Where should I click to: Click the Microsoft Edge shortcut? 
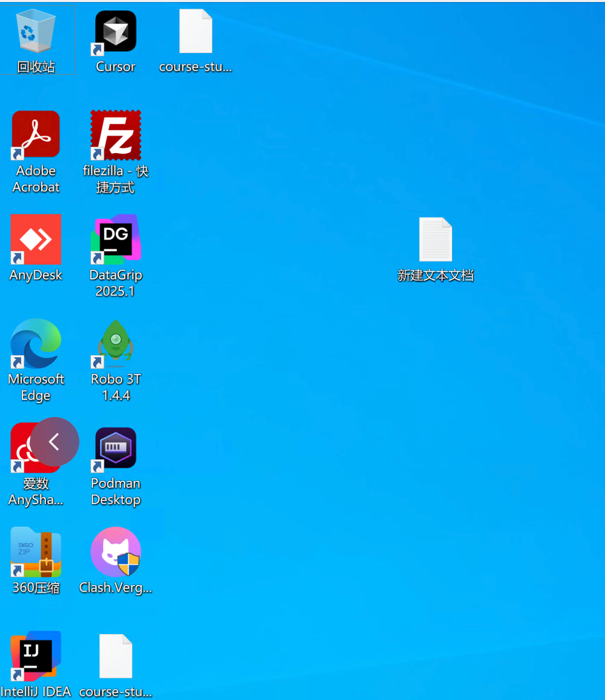point(36,344)
